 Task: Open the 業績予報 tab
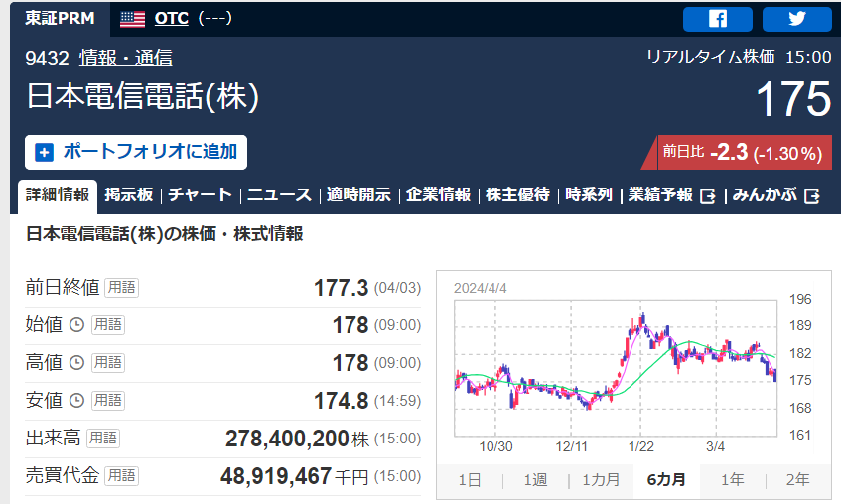[661, 194]
